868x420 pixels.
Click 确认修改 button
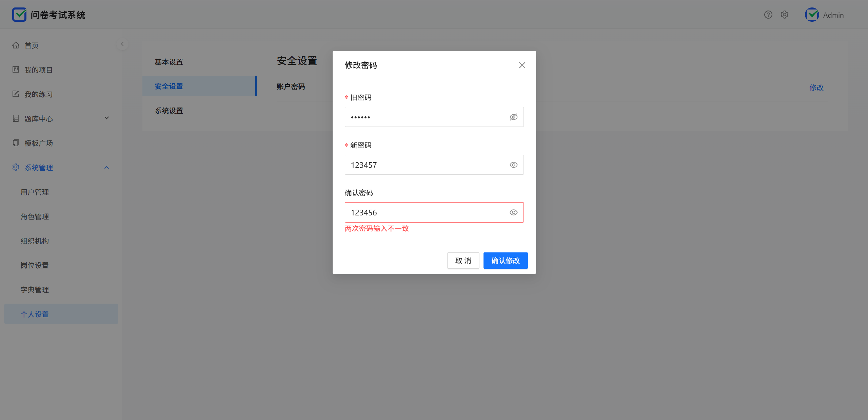[x=506, y=261]
